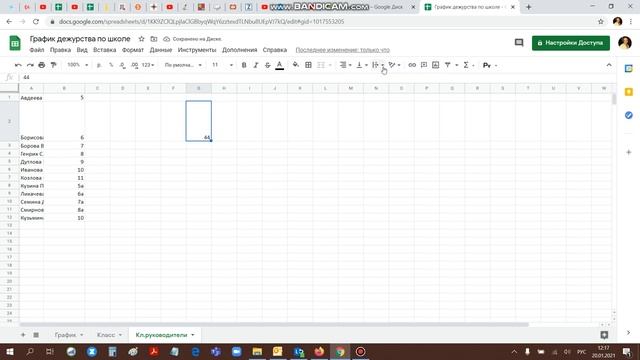Open the comment history icon

tap(519, 43)
